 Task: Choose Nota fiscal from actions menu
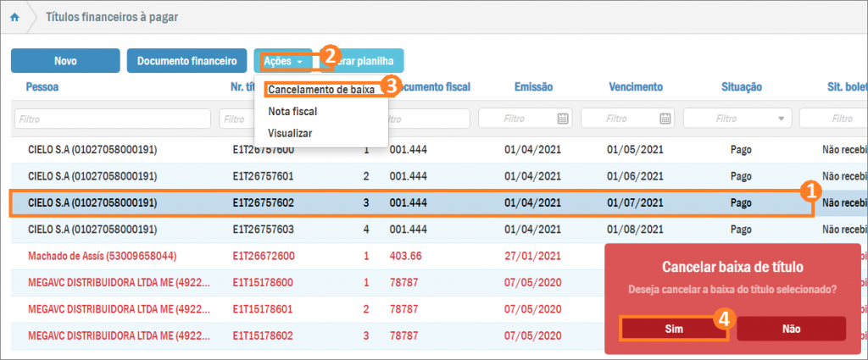pyautogui.click(x=292, y=111)
